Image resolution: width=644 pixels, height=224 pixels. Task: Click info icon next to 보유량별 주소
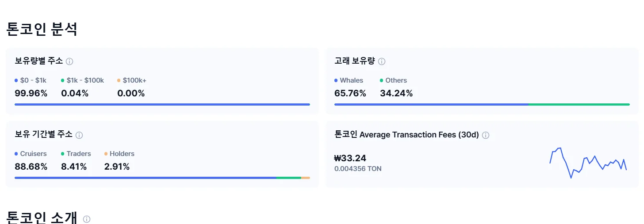tap(69, 61)
